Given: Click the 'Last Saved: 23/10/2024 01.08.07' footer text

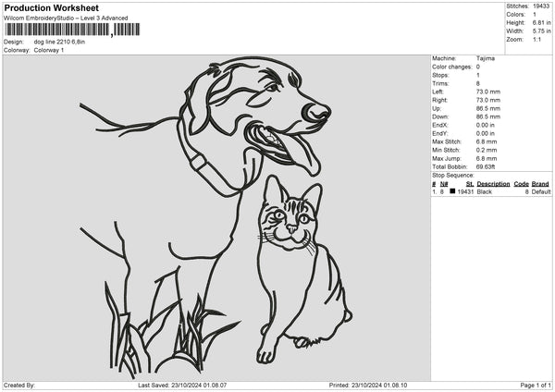Looking at the screenshot, I should [x=182, y=385].
